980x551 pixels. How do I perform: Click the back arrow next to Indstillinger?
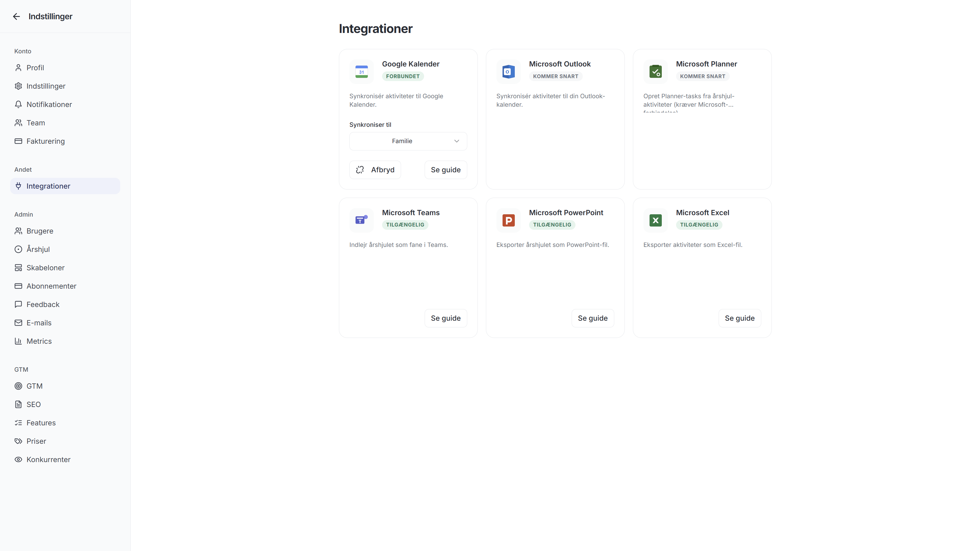16,16
